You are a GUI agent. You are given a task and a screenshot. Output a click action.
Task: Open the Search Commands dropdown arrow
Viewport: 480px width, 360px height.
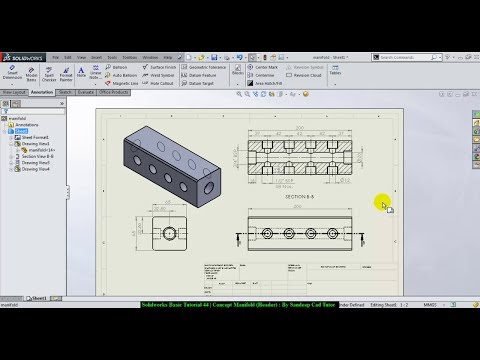click(440, 58)
